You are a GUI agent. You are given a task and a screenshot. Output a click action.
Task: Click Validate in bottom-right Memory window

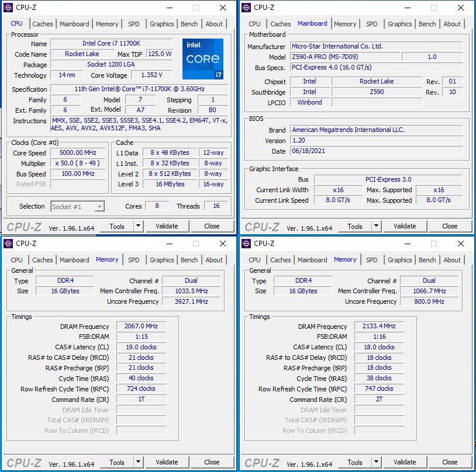point(405,462)
